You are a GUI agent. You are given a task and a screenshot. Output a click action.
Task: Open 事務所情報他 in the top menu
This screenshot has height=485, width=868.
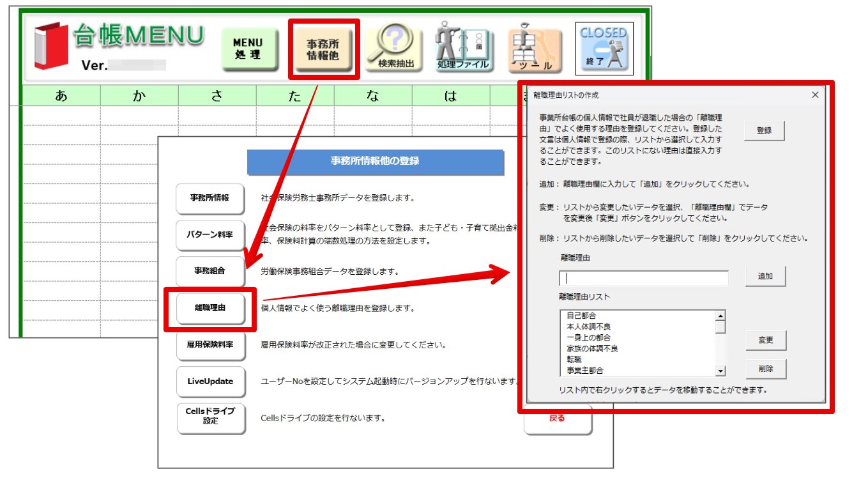tap(323, 49)
